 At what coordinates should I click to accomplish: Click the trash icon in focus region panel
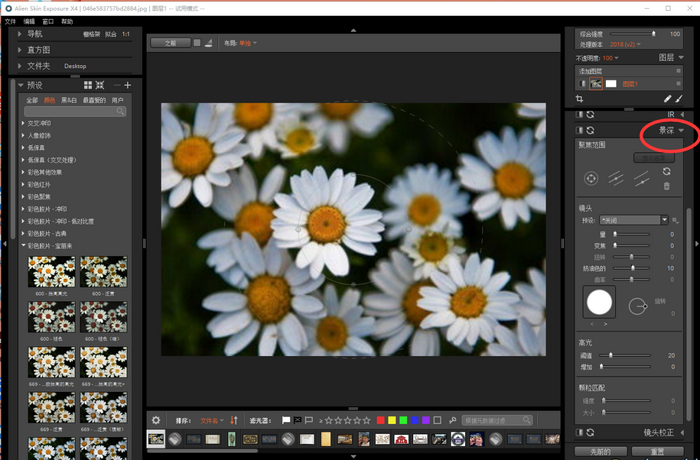[x=667, y=185]
